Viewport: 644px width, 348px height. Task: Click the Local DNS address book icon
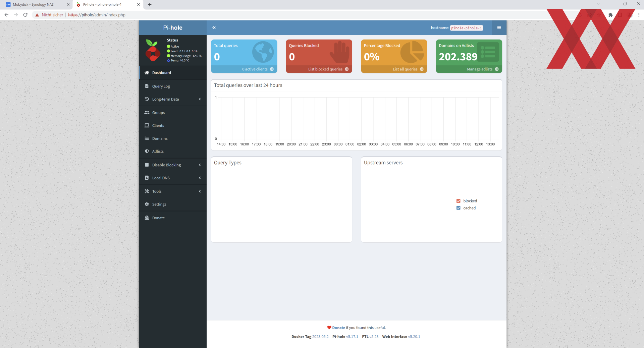pos(147,178)
